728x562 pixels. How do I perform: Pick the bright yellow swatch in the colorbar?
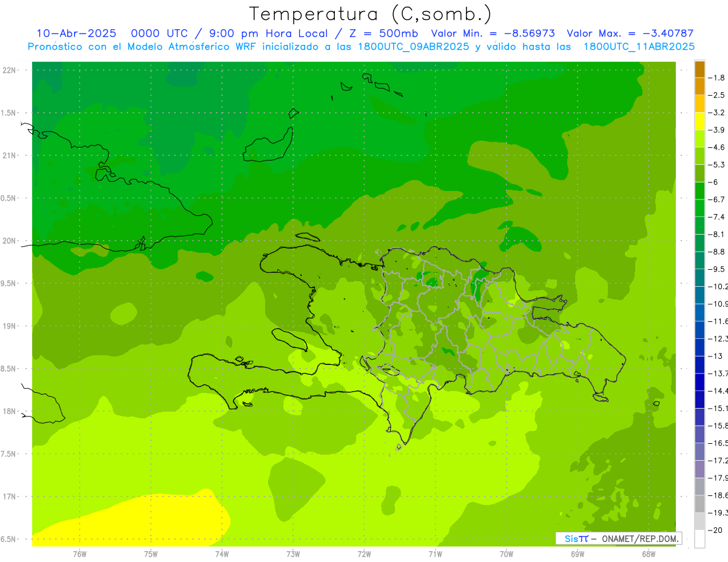[699, 121]
